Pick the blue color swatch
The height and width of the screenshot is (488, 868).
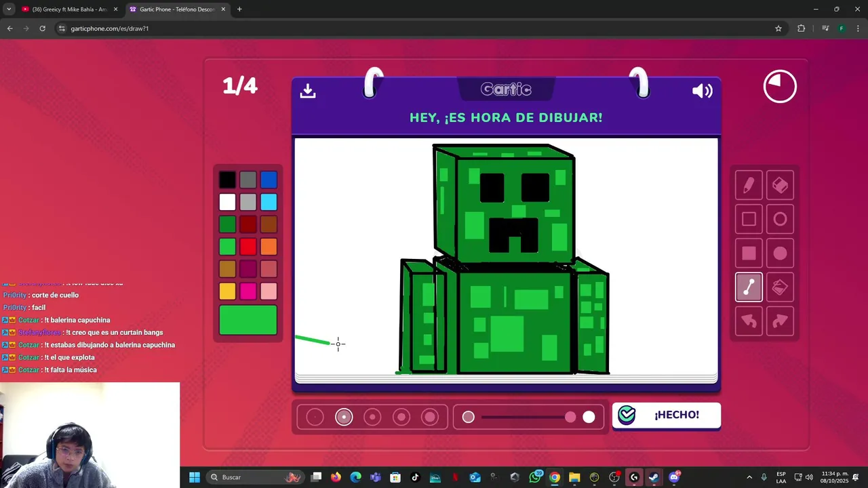click(269, 180)
